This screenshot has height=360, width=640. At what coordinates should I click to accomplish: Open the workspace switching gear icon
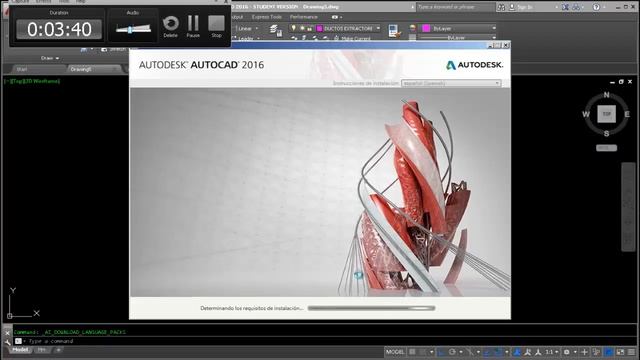pos(567,352)
